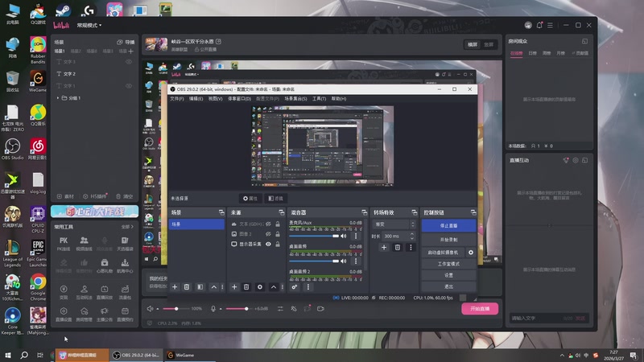Open 帮助(H) menu in OBS
The height and width of the screenshot is (362, 644).
pos(339,99)
